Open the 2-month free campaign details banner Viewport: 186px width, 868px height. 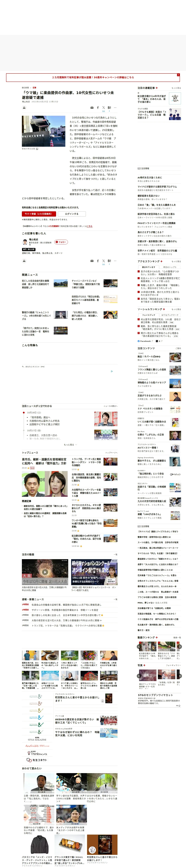pos(93,78)
